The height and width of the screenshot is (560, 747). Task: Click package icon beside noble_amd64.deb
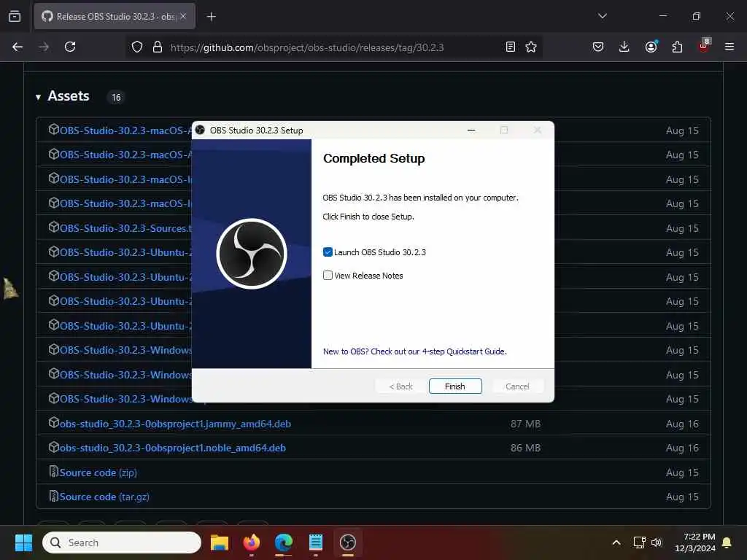(x=54, y=447)
